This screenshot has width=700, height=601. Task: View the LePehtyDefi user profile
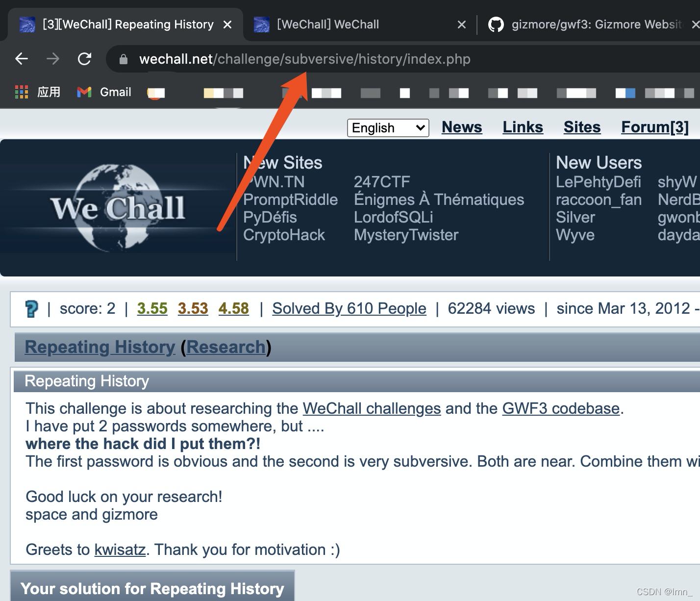click(x=598, y=182)
